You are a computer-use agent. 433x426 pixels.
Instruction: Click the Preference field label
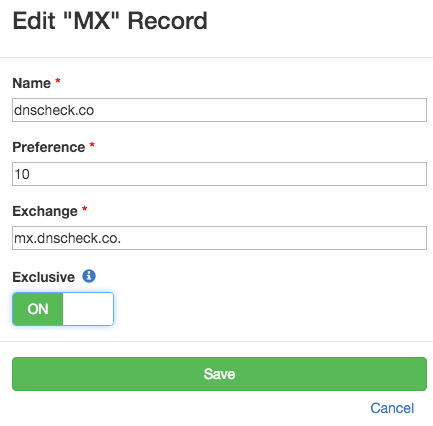pos(49,147)
